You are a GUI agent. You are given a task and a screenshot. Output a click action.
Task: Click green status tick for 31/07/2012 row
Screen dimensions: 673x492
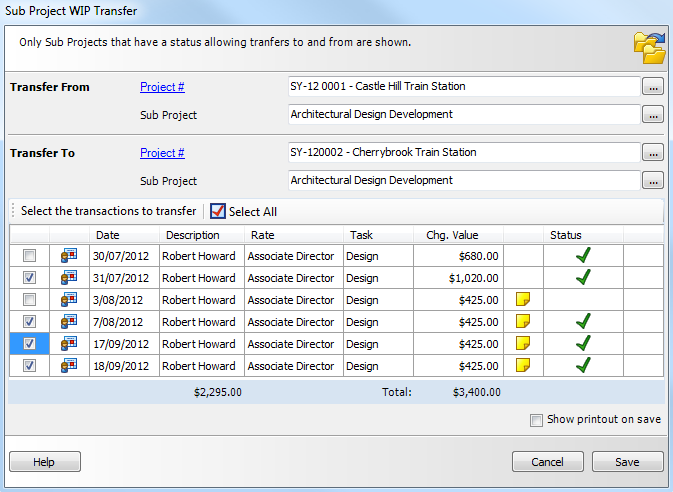pyautogui.click(x=583, y=278)
